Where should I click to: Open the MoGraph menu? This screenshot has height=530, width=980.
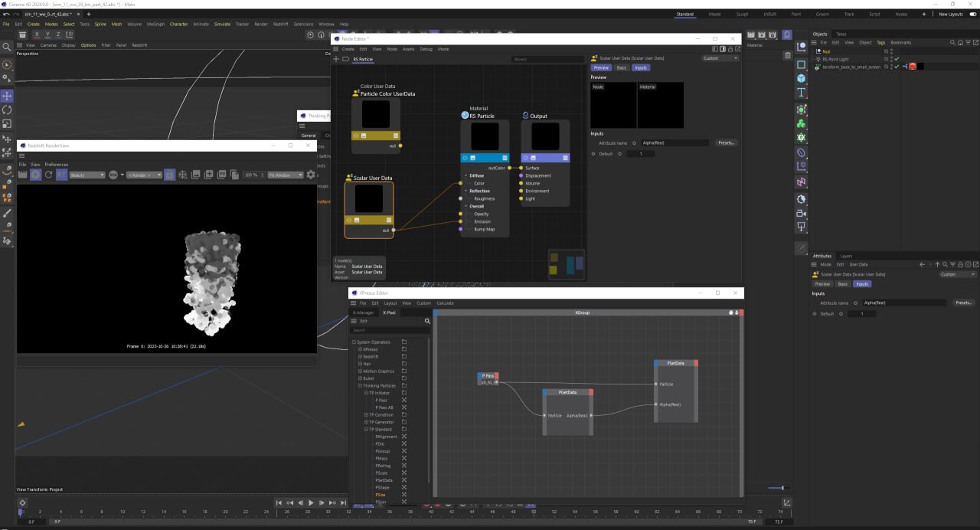[x=156, y=24]
